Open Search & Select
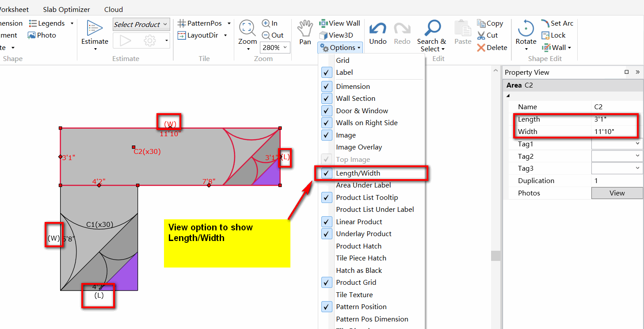 point(431,35)
